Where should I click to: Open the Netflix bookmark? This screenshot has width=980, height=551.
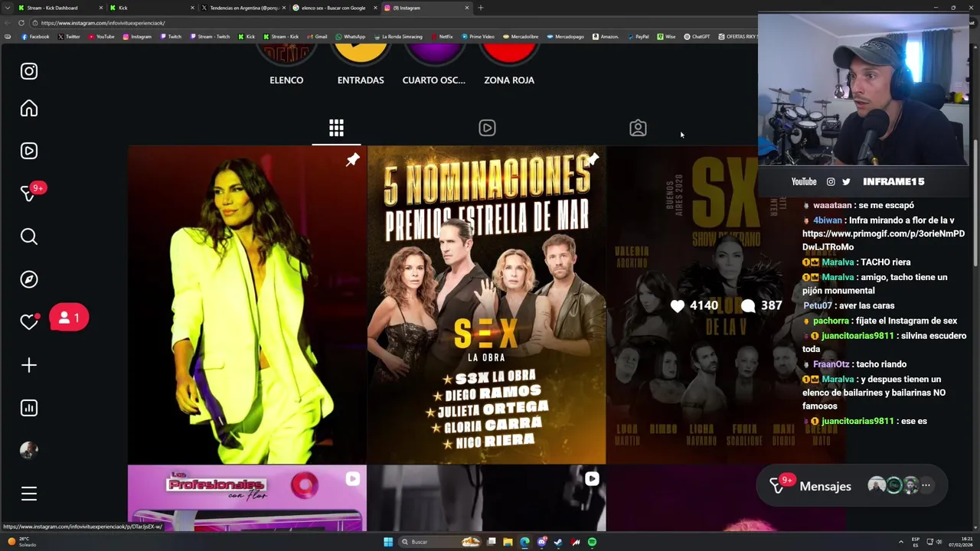click(442, 37)
